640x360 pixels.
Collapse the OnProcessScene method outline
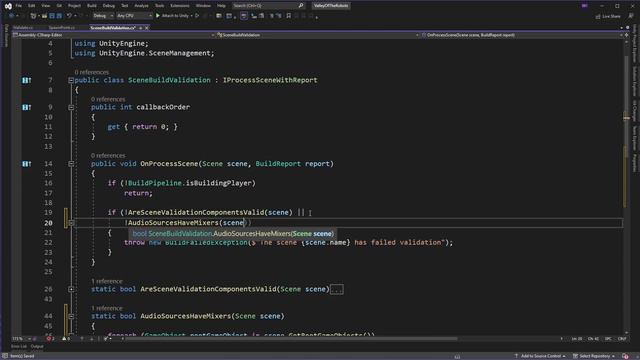click(x=71, y=164)
